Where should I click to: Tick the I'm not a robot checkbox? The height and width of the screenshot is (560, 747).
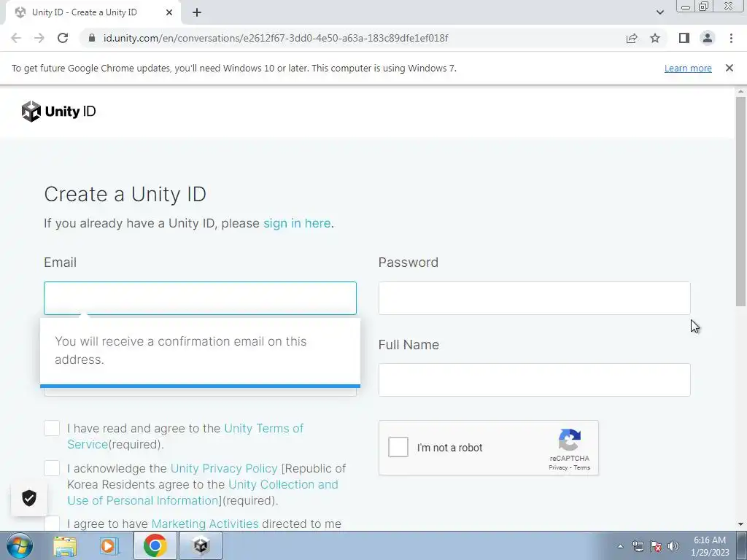tap(398, 447)
